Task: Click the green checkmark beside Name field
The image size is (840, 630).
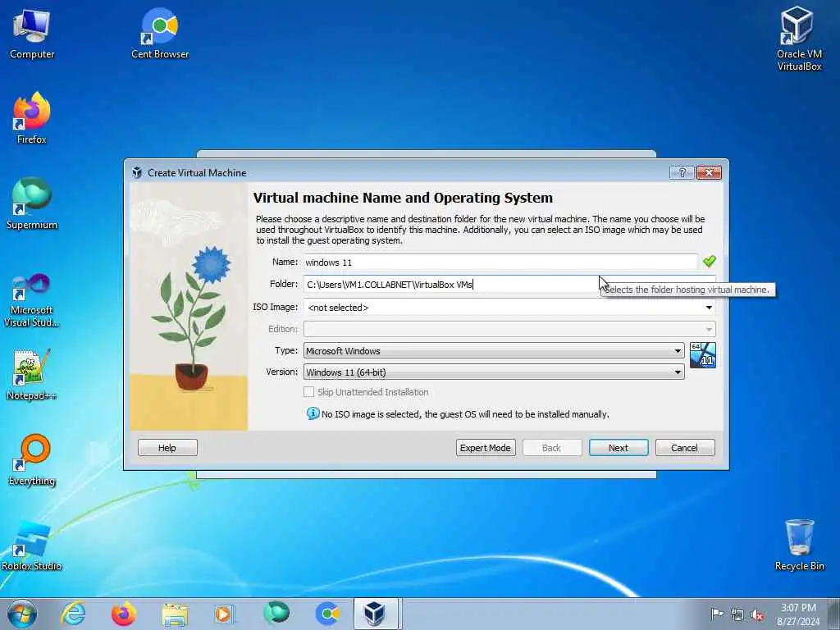Action: pyautogui.click(x=710, y=262)
